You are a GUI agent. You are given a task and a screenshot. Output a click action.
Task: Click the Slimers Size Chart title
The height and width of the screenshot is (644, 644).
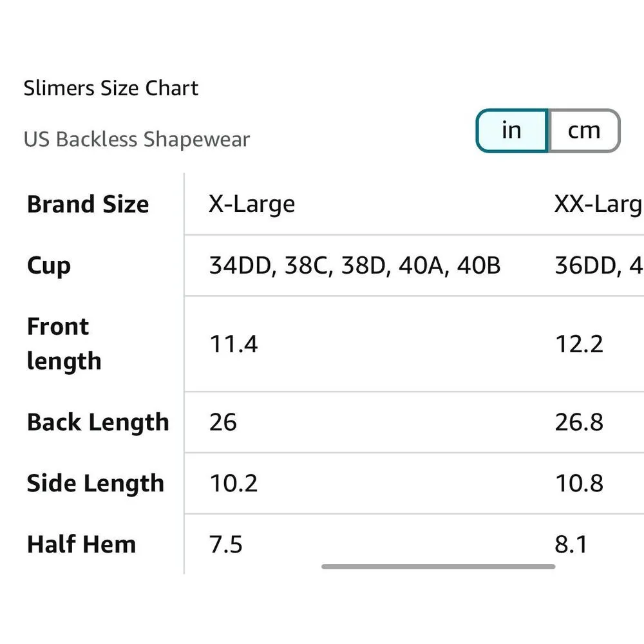pyautogui.click(x=111, y=88)
